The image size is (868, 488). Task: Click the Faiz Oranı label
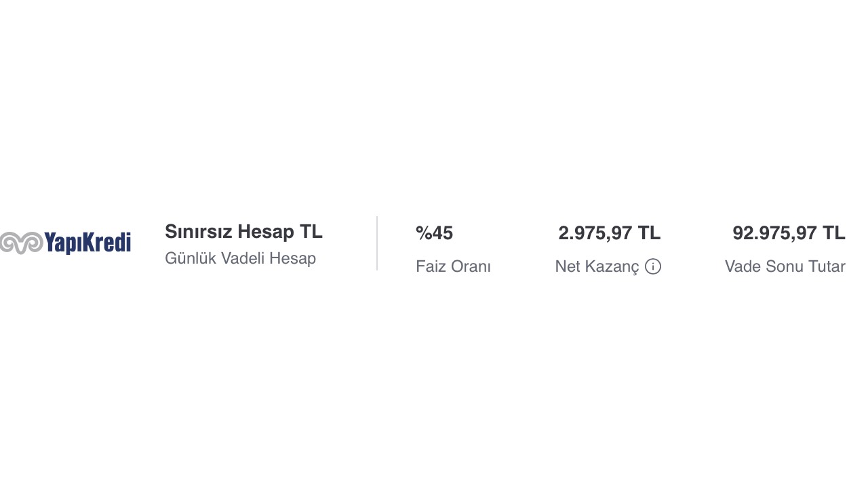tap(453, 266)
